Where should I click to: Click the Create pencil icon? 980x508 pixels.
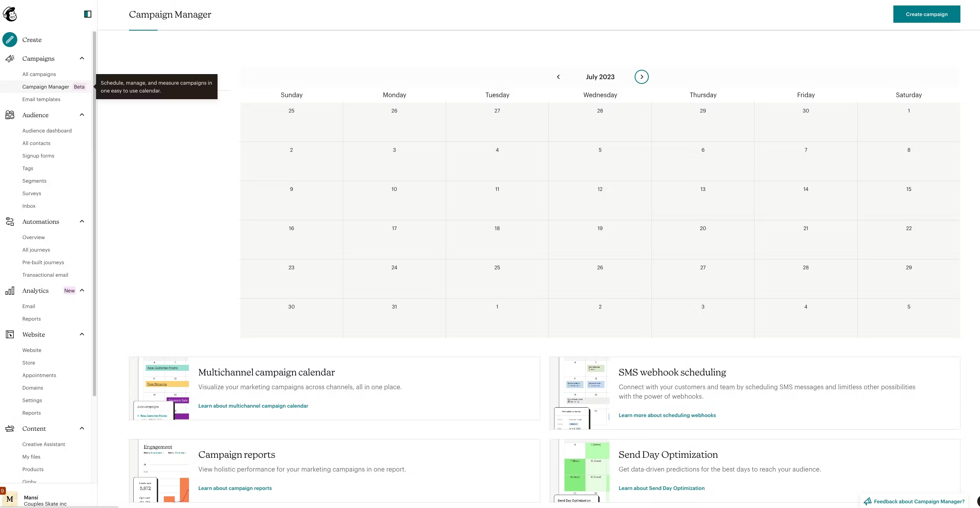coord(10,40)
